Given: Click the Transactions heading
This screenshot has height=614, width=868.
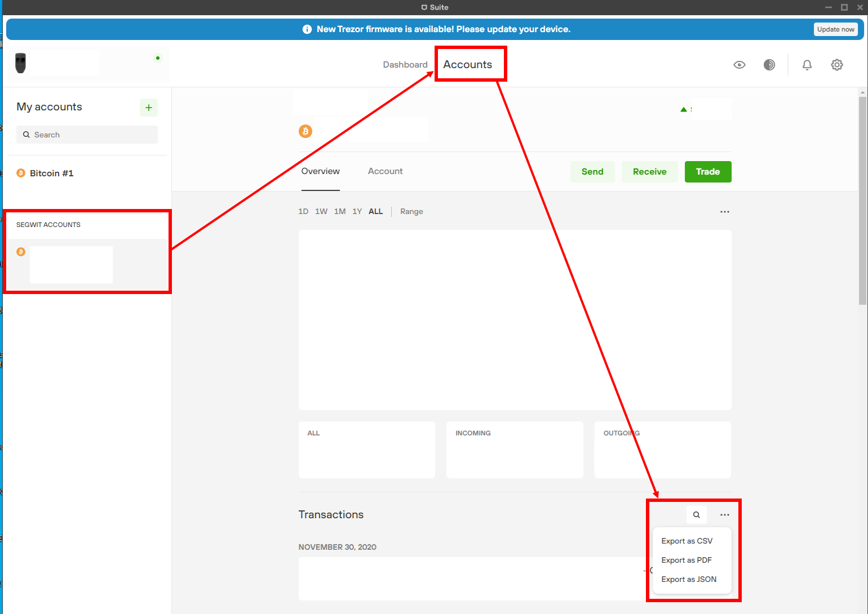Looking at the screenshot, I should click(x=331, y=514).
